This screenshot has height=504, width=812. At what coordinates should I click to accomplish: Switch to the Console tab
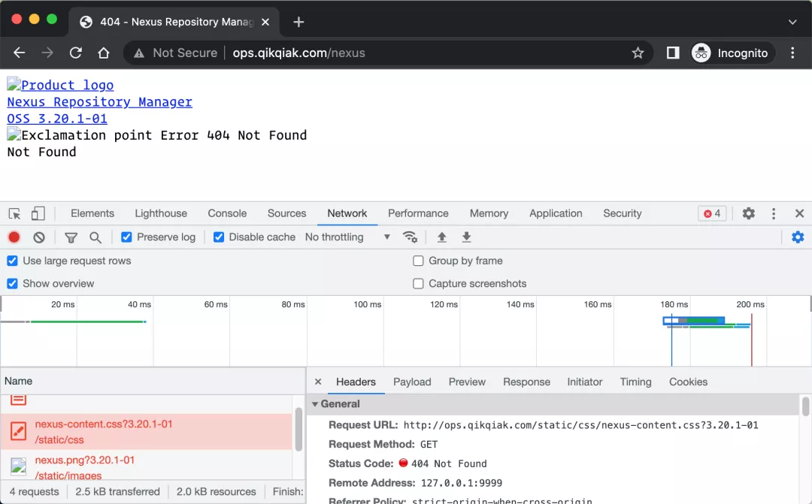pos(227,214)
